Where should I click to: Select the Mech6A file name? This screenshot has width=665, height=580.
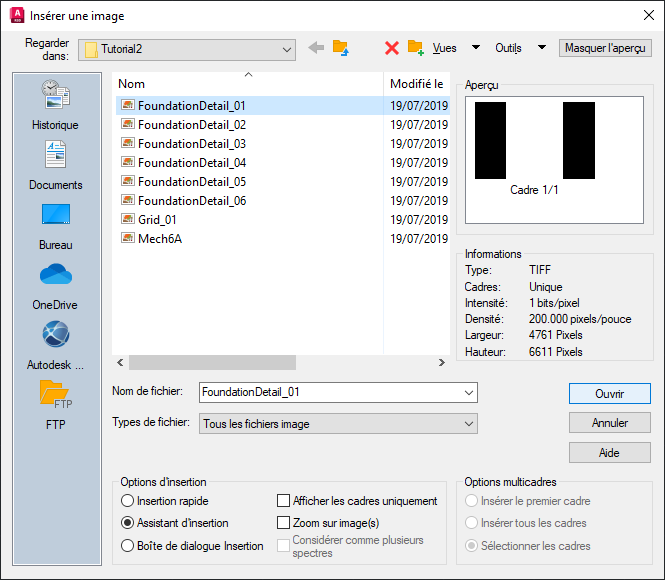(160, 239)
